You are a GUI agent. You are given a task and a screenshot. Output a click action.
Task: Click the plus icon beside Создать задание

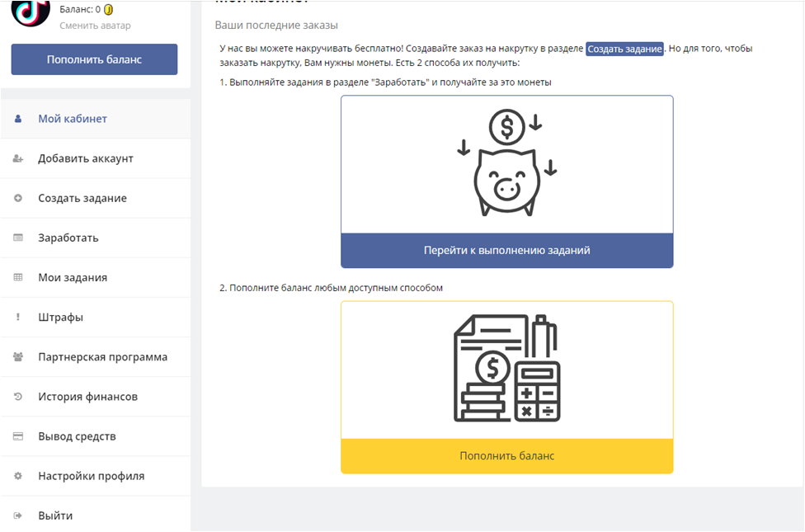click(18, 198)
